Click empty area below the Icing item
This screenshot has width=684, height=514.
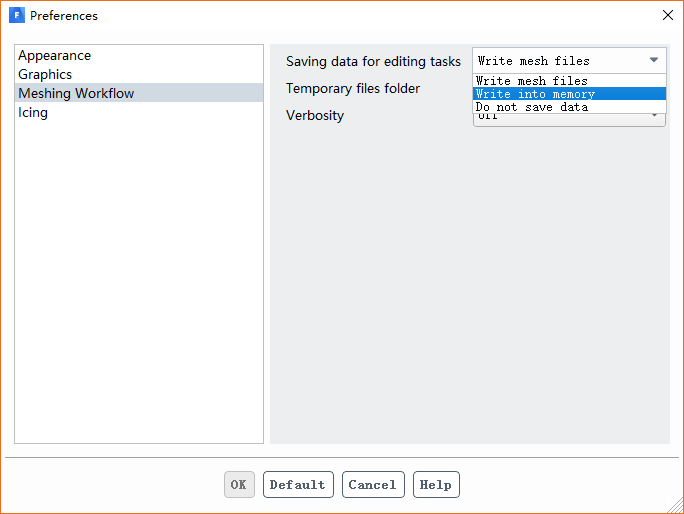[139, 280]
